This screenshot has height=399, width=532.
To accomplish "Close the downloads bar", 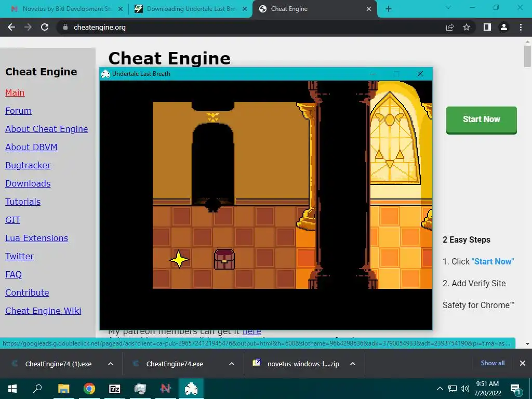I will click(523, 363).
